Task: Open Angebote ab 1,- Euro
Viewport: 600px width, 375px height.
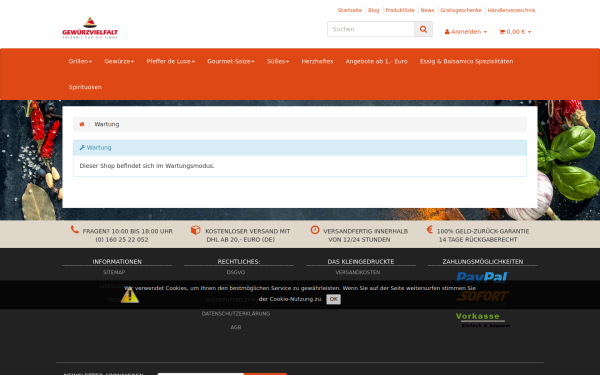Action: pyautogui.click(x=377, y=61)
